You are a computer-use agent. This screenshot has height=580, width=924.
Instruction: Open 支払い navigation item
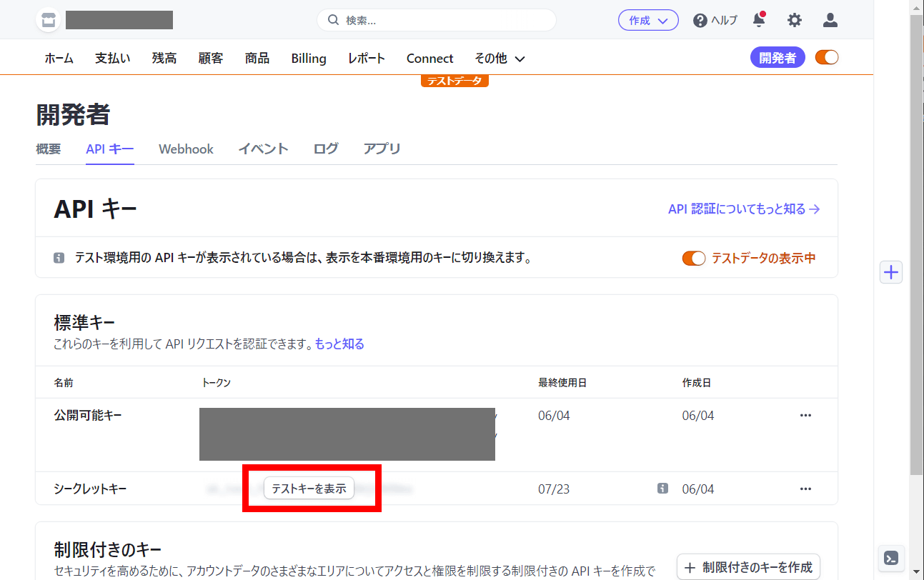[x=113, y=59]
